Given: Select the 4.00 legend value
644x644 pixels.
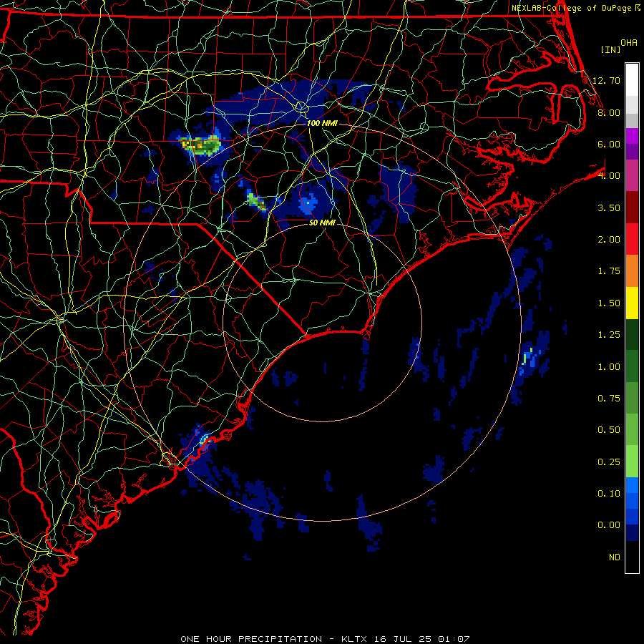Looking at the screenshot, I should (609, 176).
